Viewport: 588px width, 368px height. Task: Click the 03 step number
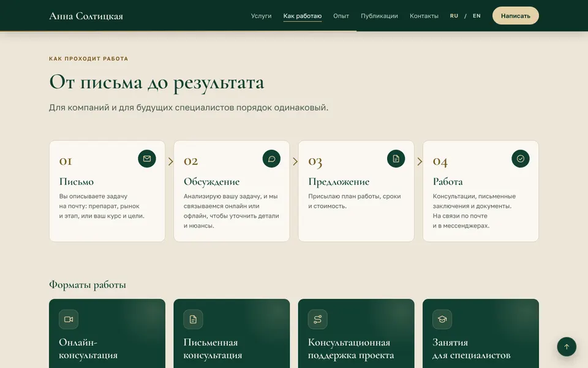[x=315, y=161]
